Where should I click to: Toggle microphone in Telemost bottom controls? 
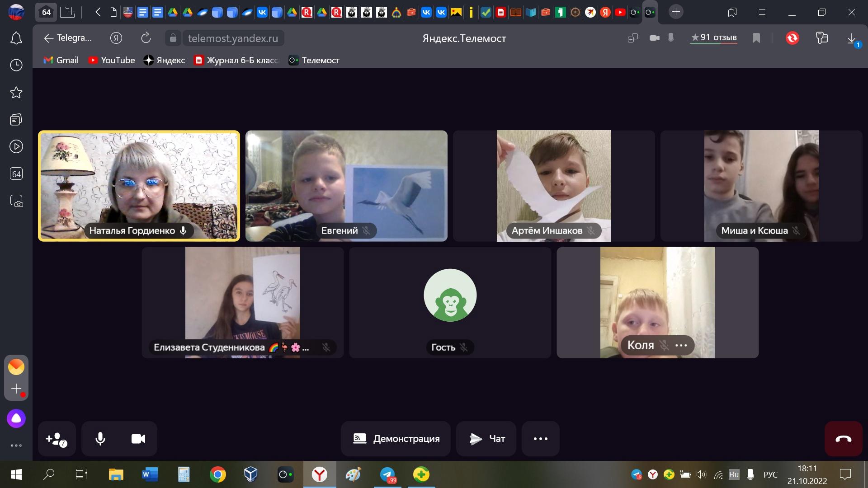pyautogui.click(x=100, y=439)
